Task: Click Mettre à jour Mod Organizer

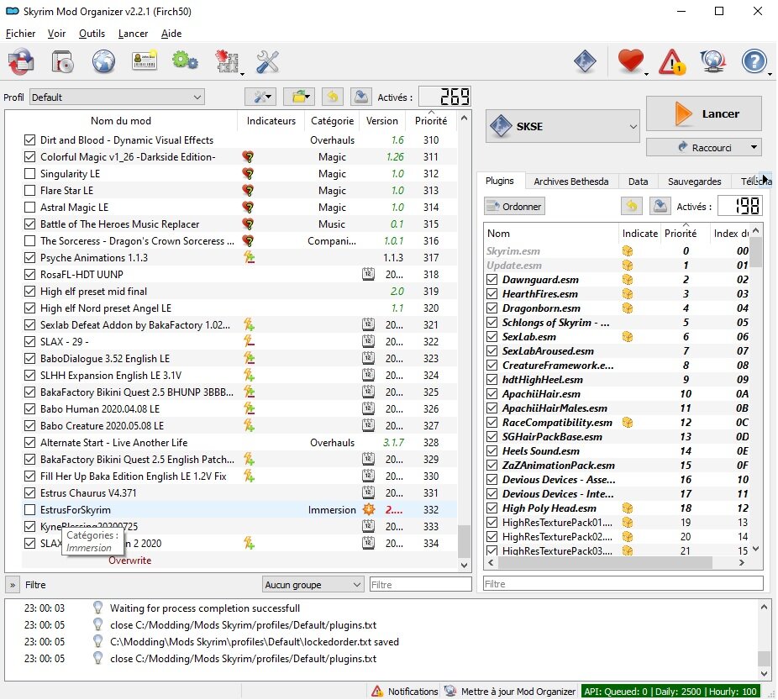Action: 510,691
